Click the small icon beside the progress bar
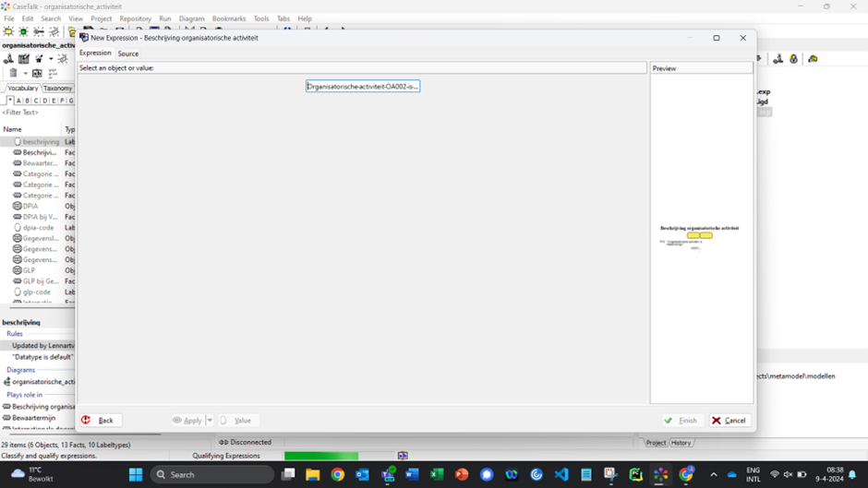 403,456
